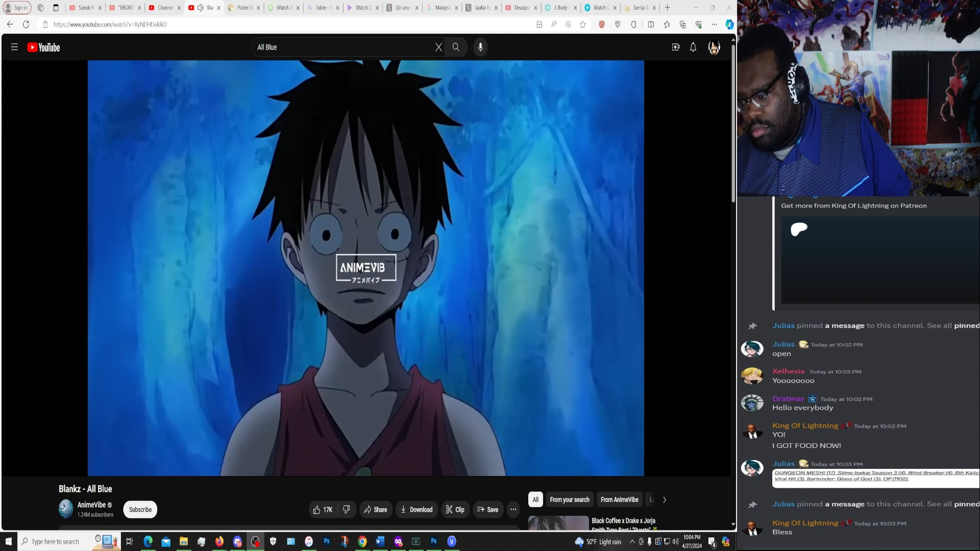Open the YouTube account avatar menu
980x551 pixels.
point(714,47)
